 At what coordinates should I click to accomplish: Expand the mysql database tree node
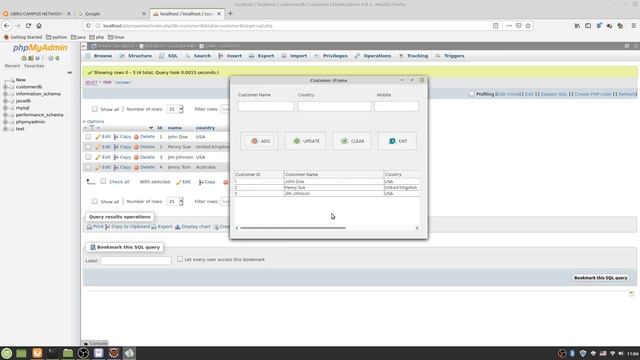(6, 108)
